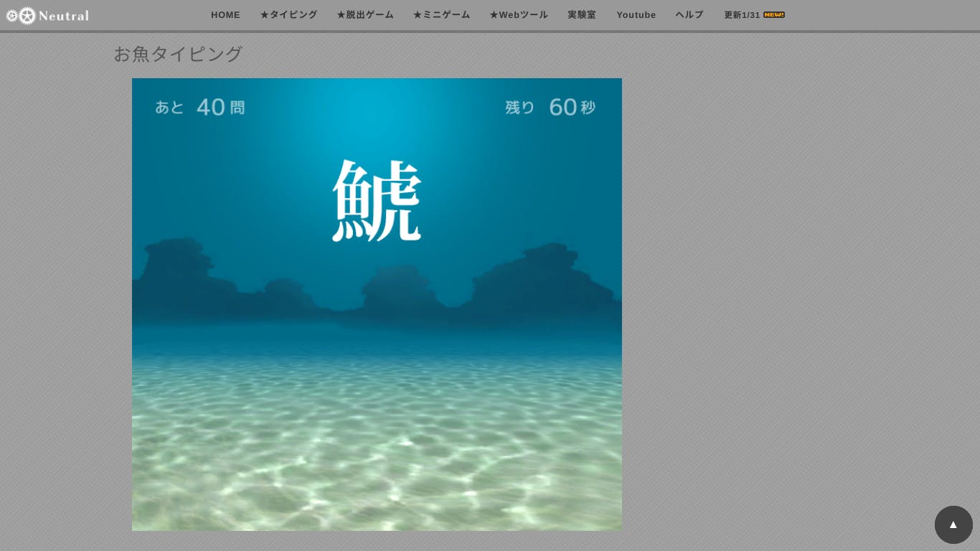The image size is (980, 551).
Task: Click the large 鯱 kanji in game
Action: click(377, 200)
